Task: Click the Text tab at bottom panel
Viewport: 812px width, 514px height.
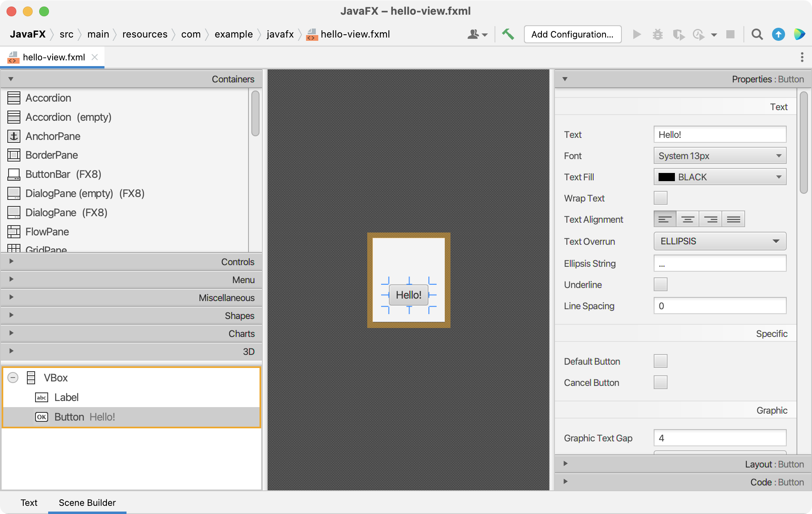Action: 28,503
